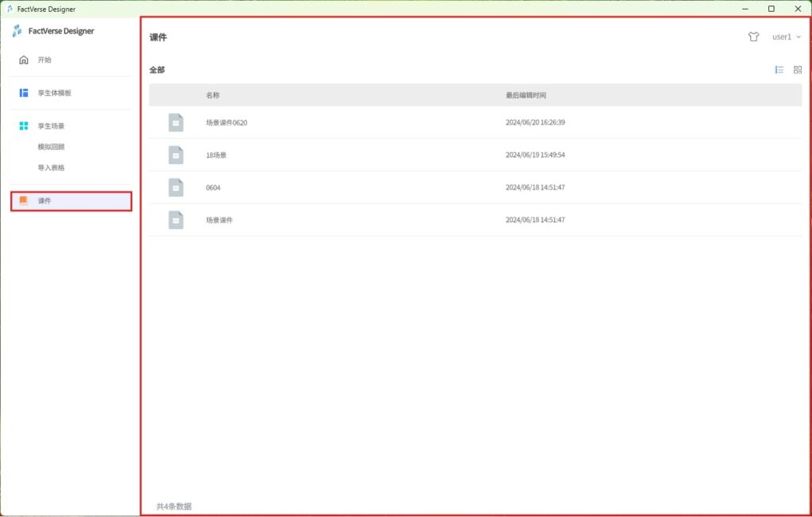Viewport: 812px width, 517px height.
Task: Open 导入表格 under 孪生场景
Action: click(51, 167)
